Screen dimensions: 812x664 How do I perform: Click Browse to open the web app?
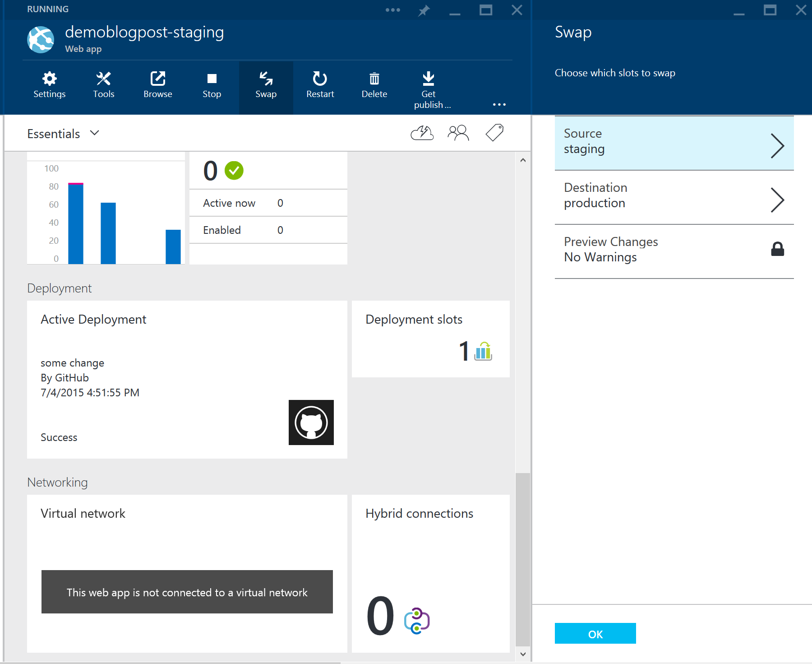pyautogui.click(x=157, y=85)
